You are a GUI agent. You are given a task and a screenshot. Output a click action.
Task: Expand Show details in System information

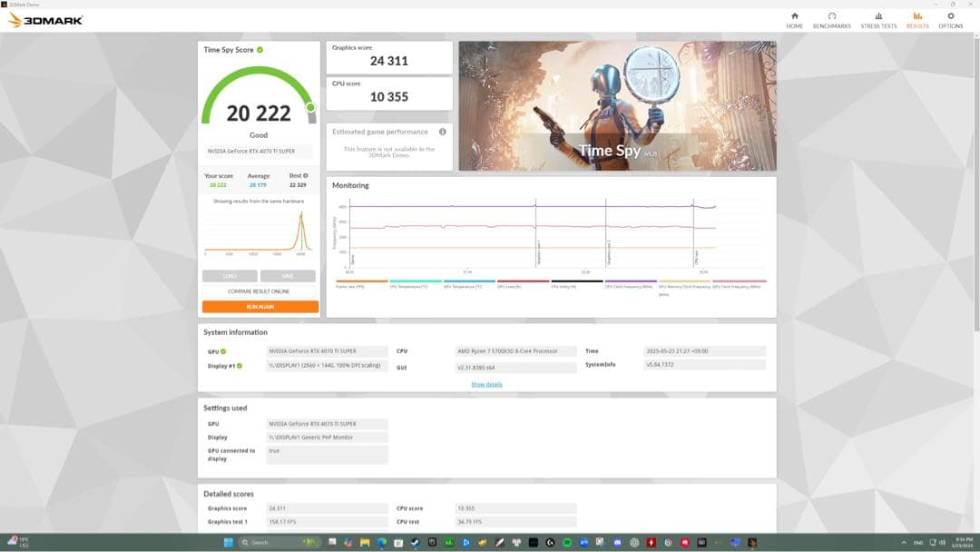coord(488,384)
